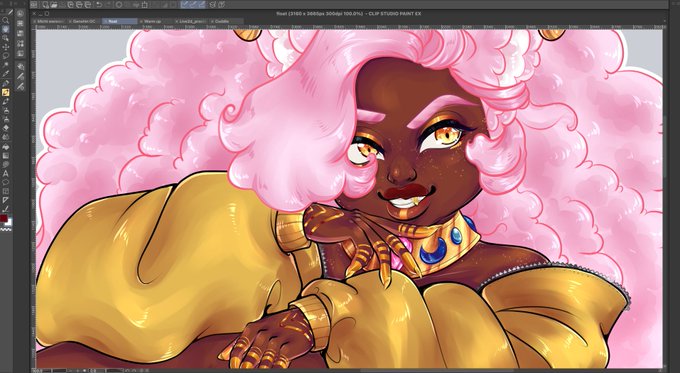Screen dimensions: 680x373
Task: Select the Eyedropper tool
Action: point(6,74)
